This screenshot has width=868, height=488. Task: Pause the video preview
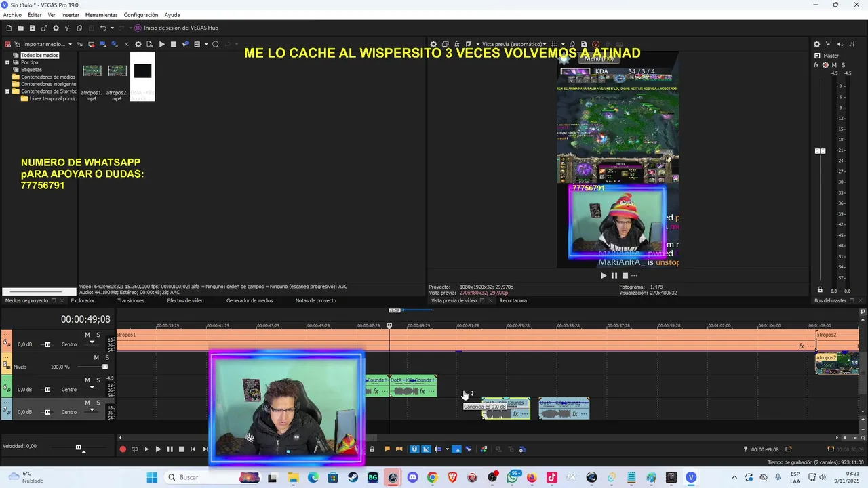click(x=614, y=275)
